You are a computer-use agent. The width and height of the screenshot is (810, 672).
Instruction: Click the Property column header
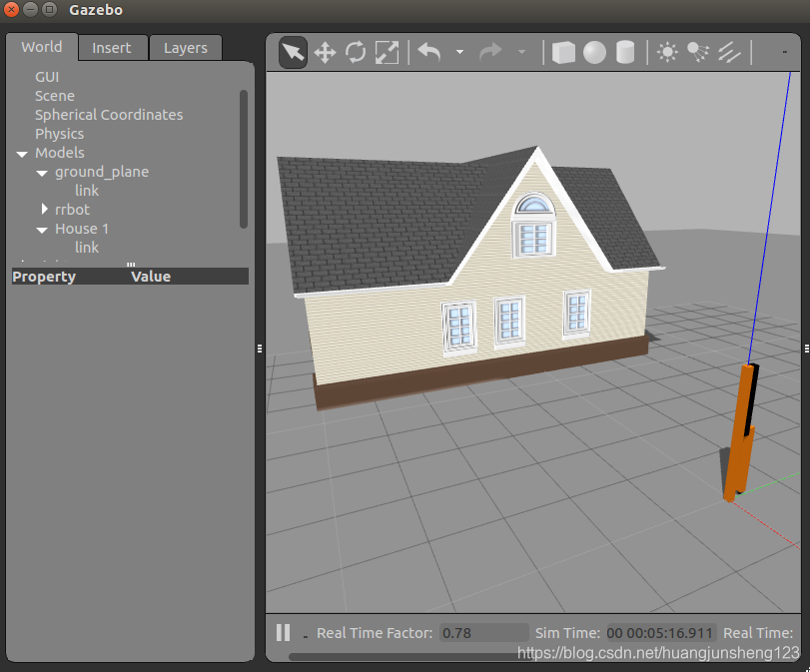44,277
